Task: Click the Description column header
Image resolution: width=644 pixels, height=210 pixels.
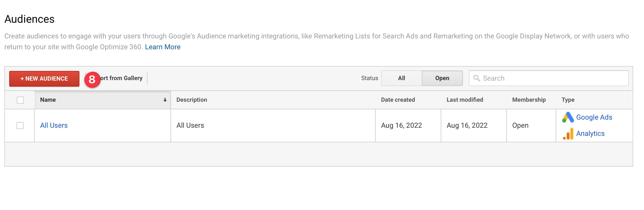Action: tap(192, 100)
